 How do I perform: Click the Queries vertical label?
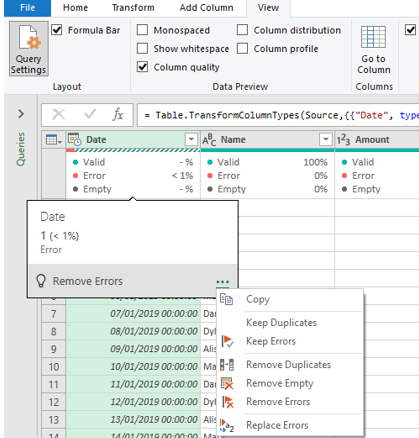21,149
